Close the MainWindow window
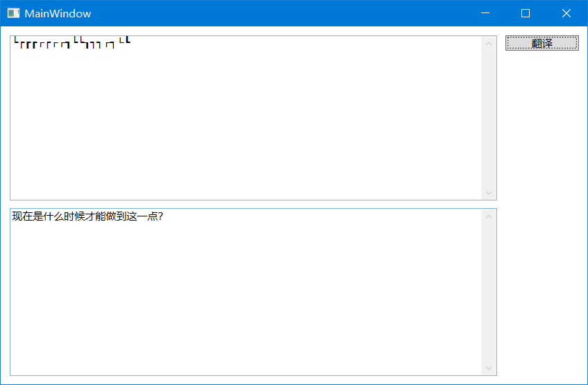 [566, 13]
